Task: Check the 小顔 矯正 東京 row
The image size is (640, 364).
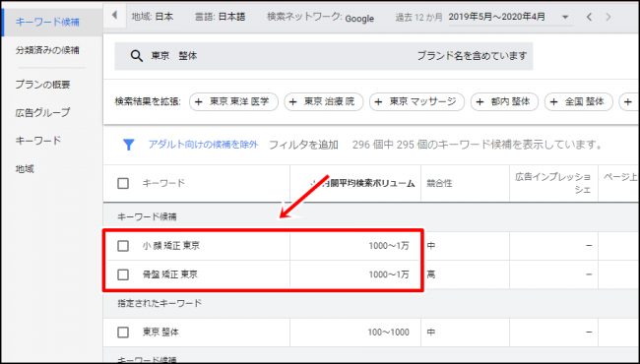Action: [x=123, y=246]
